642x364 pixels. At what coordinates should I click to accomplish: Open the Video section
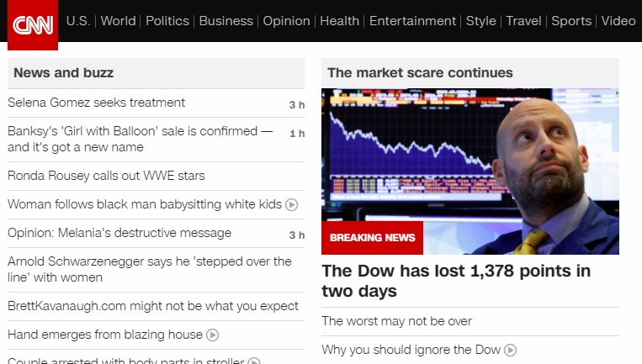click(x=618, y=21)
